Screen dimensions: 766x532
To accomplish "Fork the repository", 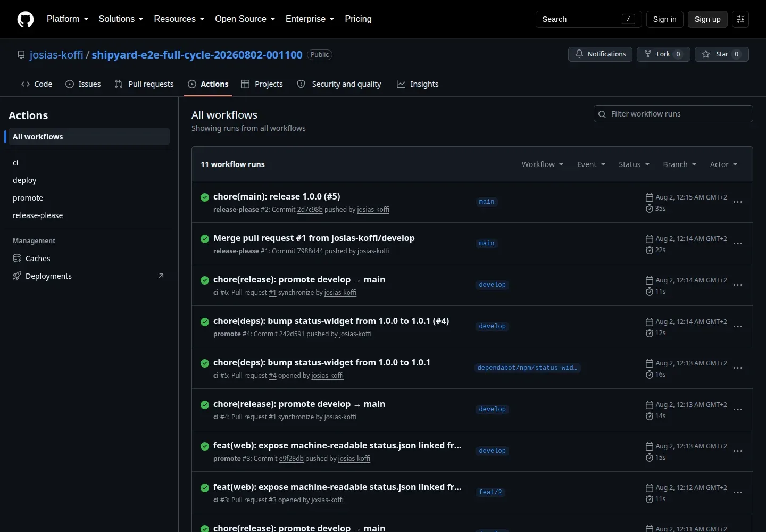I will (x=663, y=54).
